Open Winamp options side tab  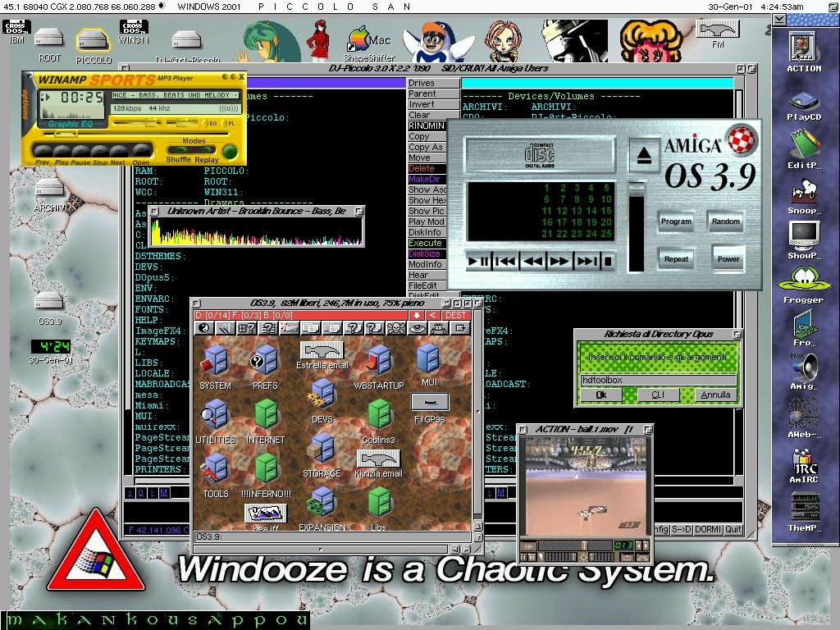[25, 104]
